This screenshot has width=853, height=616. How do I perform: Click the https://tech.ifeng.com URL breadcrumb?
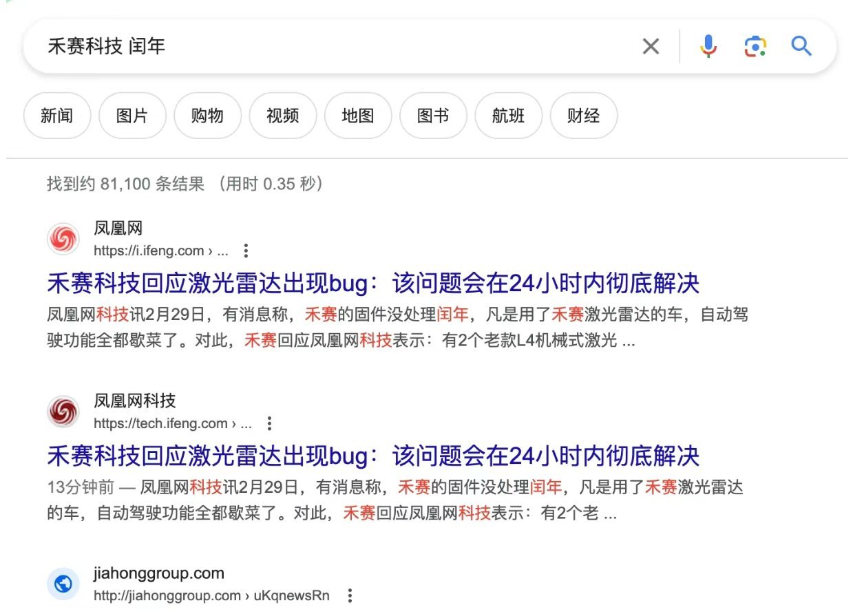(173, 423)
